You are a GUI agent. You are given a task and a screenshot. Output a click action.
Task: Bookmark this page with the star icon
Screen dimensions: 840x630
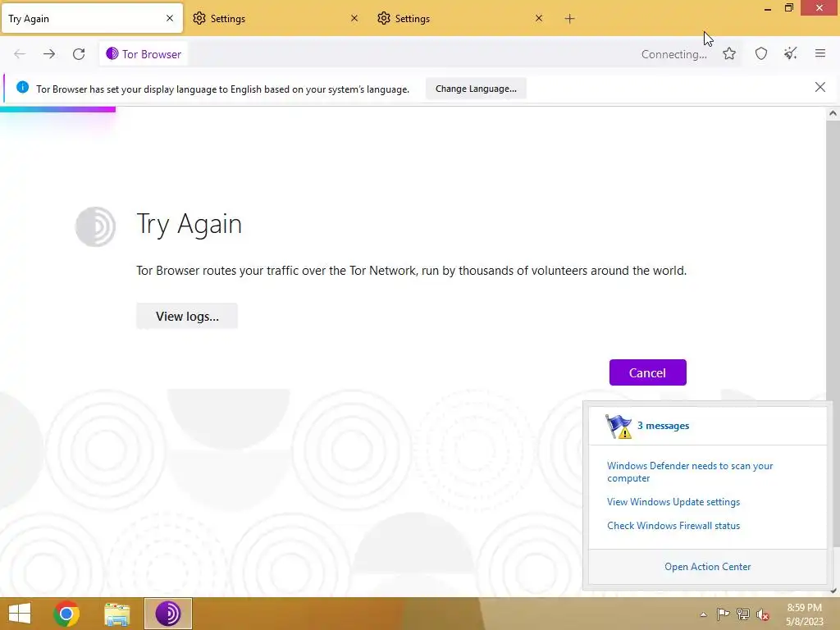[x=729, y=53]
